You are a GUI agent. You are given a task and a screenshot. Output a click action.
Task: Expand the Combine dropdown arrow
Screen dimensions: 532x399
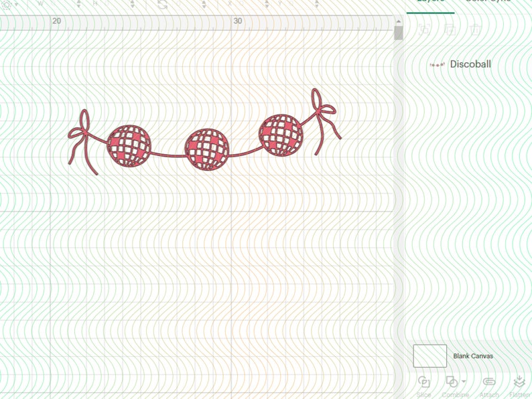464,382
